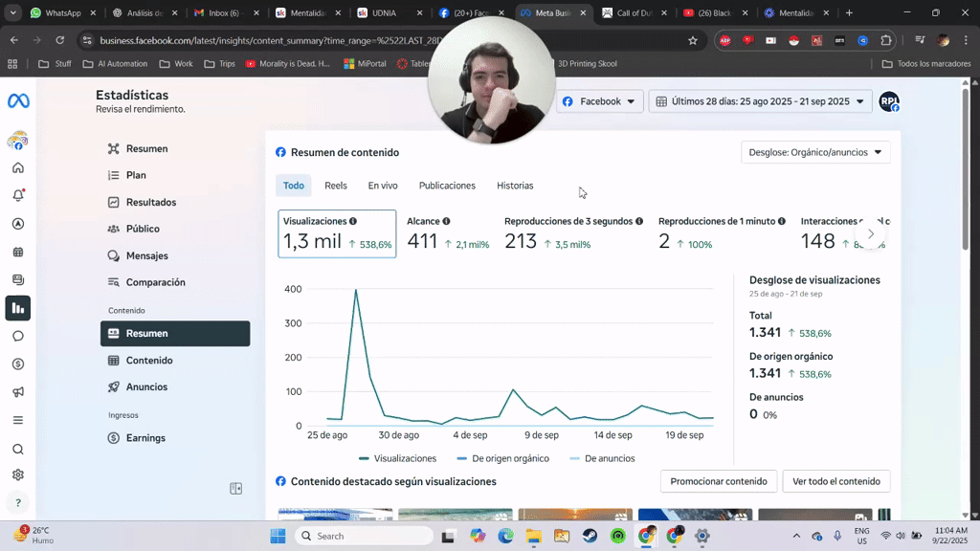Screen dimensions: 980x551
Task: Open Contenido menu item
Action: pyautogui.click(x=175, y=361)
